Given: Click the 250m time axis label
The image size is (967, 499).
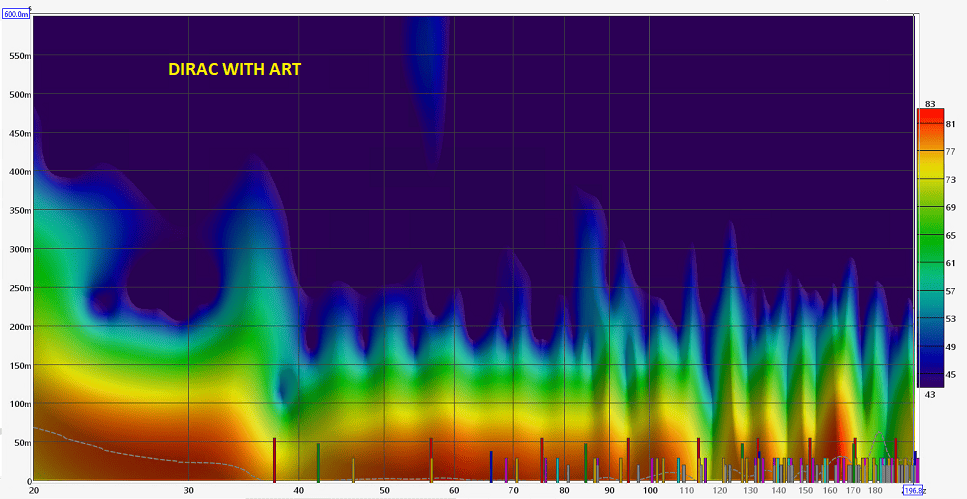Looking at the screenshot, I should [20, 288].
